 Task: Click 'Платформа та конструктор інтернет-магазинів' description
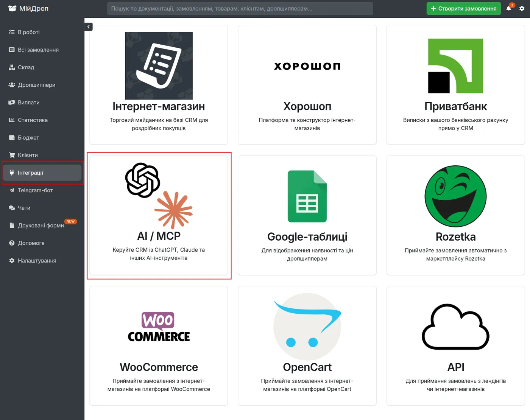307,124
